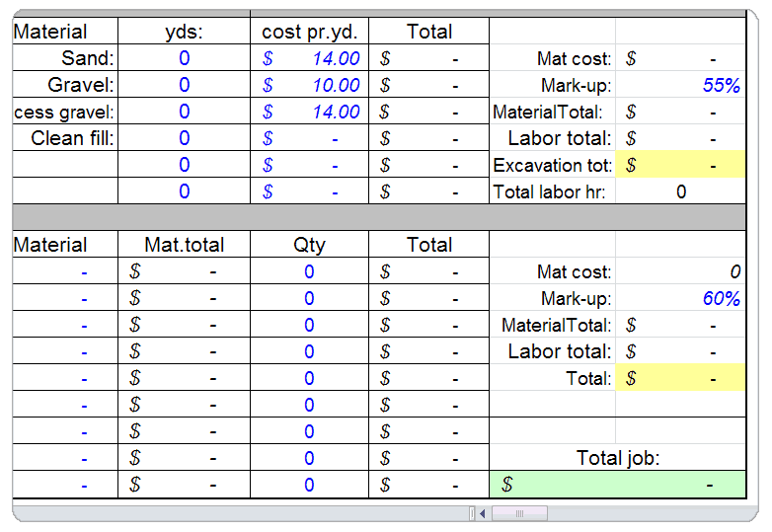Click the horizontal scrollbar thumb
The image size is (772, 532).
(x=519, y=513)
